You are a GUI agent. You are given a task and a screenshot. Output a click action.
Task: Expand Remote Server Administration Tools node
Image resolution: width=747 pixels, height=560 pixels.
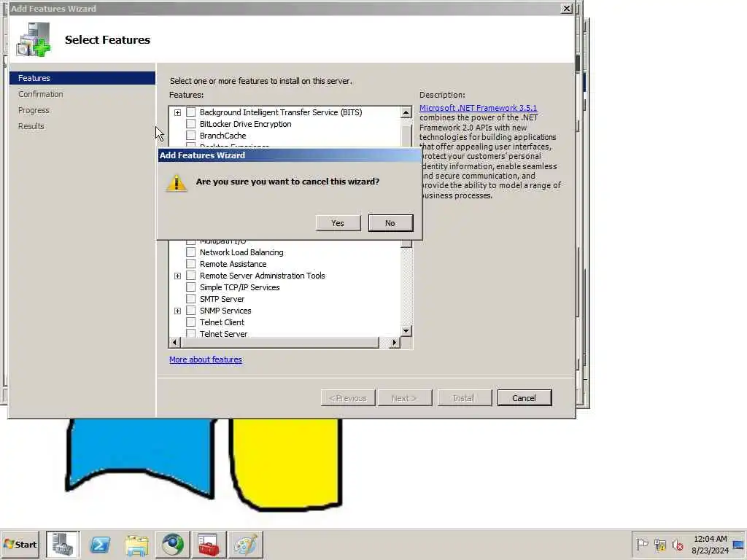click(x=178, y=276)
